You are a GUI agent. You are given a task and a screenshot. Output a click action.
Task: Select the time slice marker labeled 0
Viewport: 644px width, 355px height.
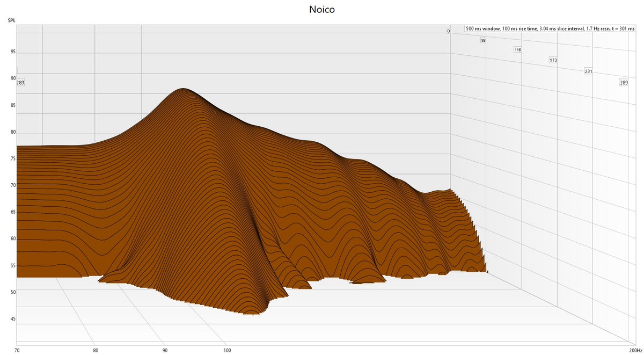[x=447, y=31]
